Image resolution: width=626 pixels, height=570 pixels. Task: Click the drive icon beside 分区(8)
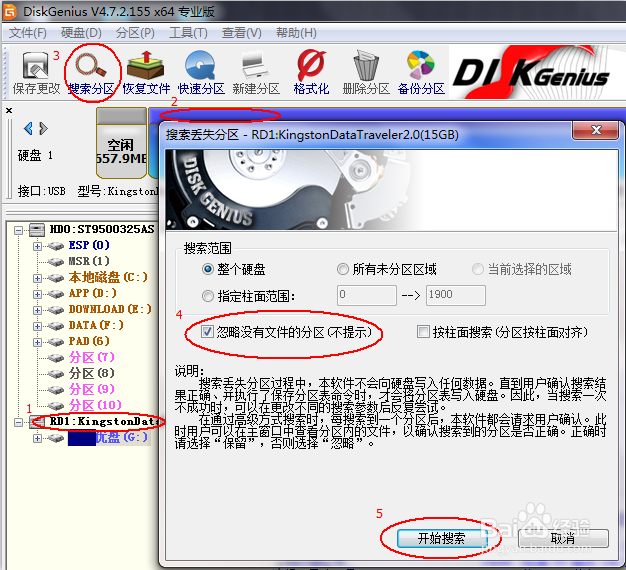55,374
